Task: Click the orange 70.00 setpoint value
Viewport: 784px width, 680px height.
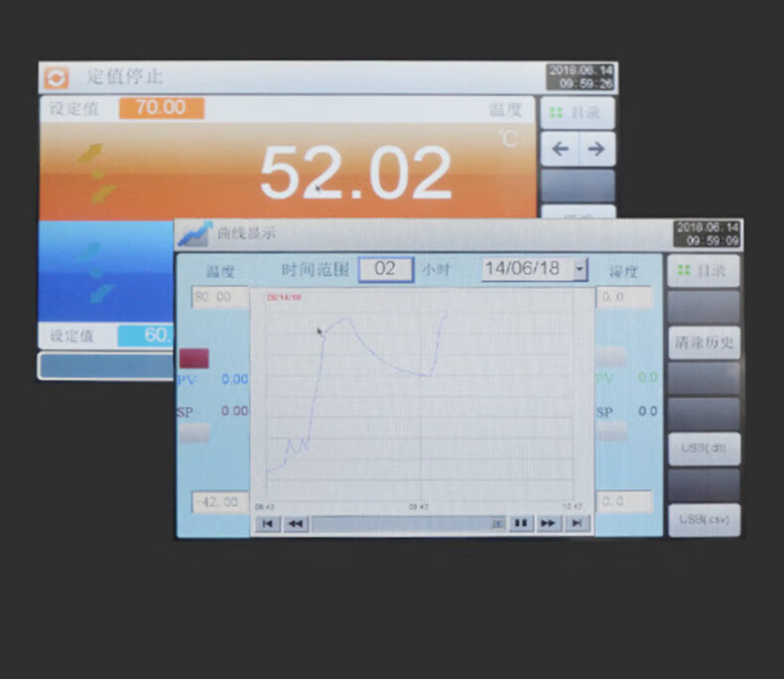Action: [x=161, y=108]
